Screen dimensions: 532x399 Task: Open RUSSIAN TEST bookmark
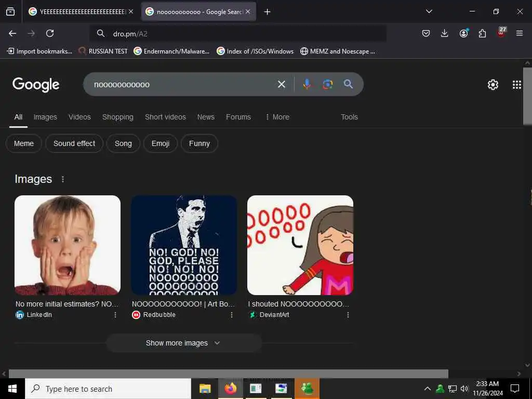[103, 51]
